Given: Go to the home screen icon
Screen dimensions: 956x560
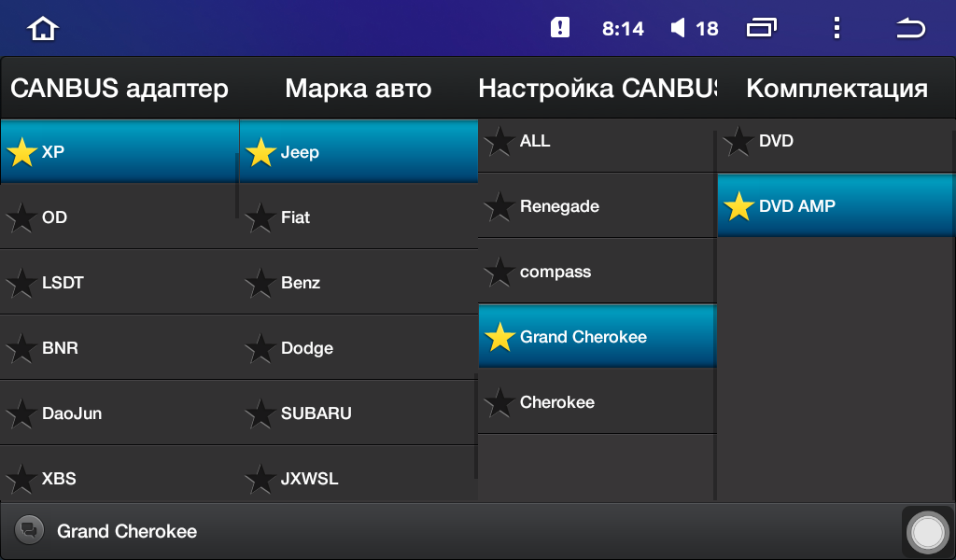Looking at the screenshot, I should pyautogui.click(x=43, y=28).
